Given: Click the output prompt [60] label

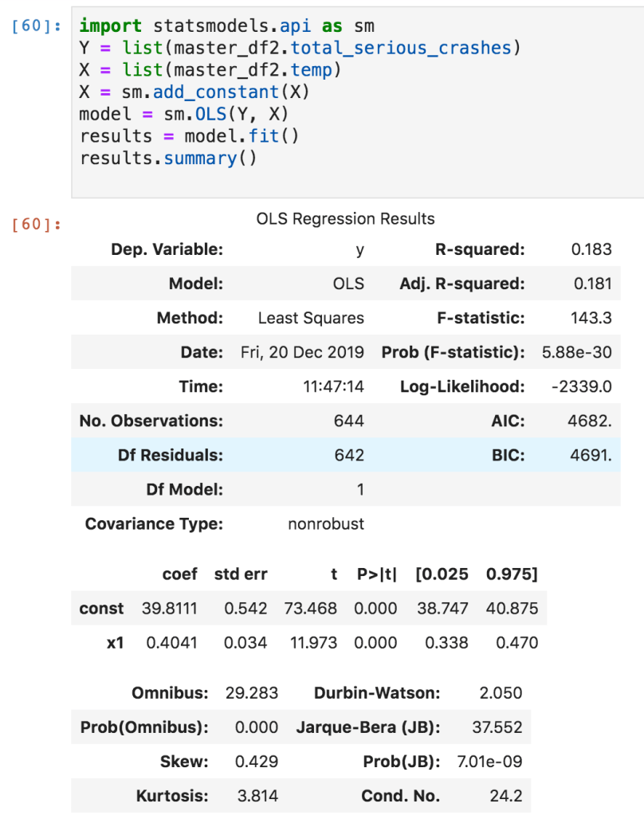Looking at the screenshot, I should point(36,225).
